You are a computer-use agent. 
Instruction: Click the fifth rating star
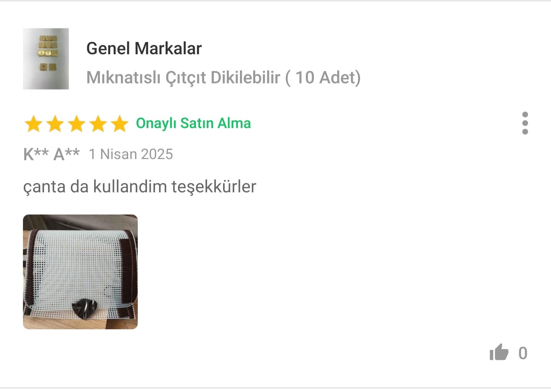pos(120,124)
